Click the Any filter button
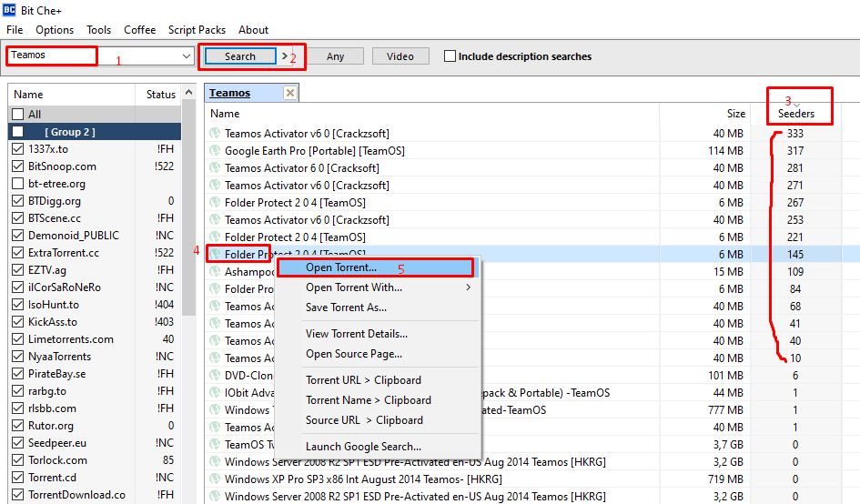This screenshot has width=860, height=504. (335, 55)
